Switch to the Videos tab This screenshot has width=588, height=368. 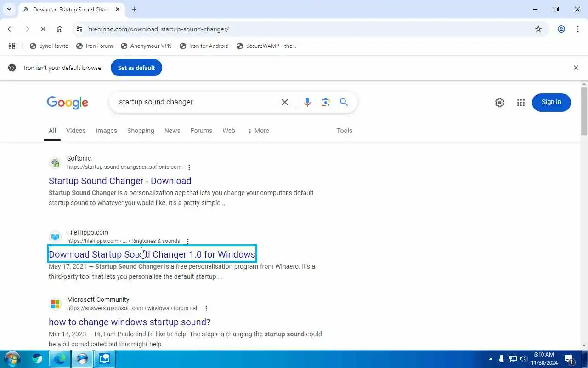point(76,131)
